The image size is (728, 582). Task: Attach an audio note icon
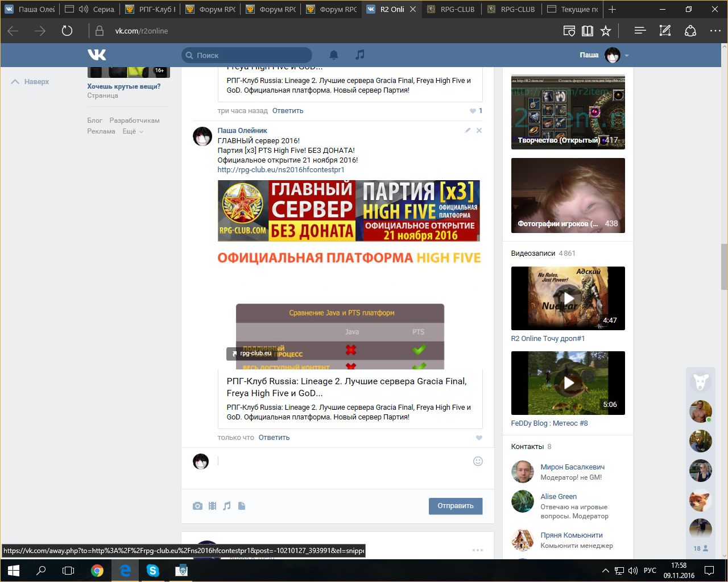point(227,506)
